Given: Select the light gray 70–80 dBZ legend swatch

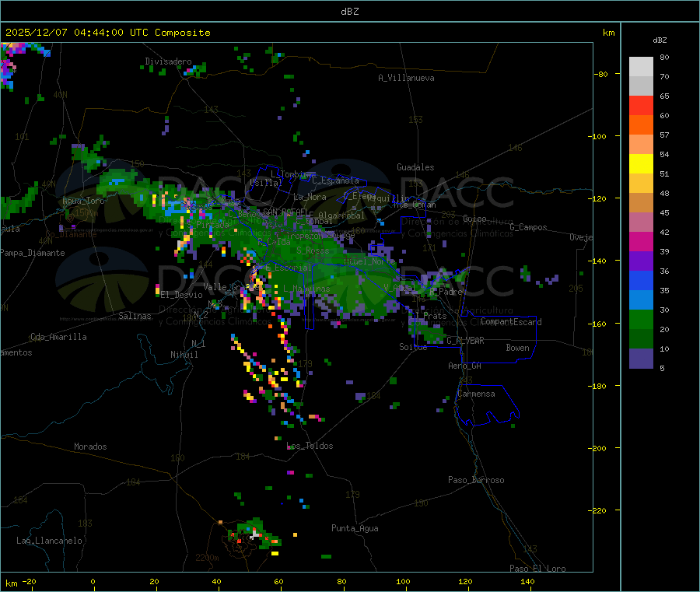Looking at the screenshot, I should [641, 67].
